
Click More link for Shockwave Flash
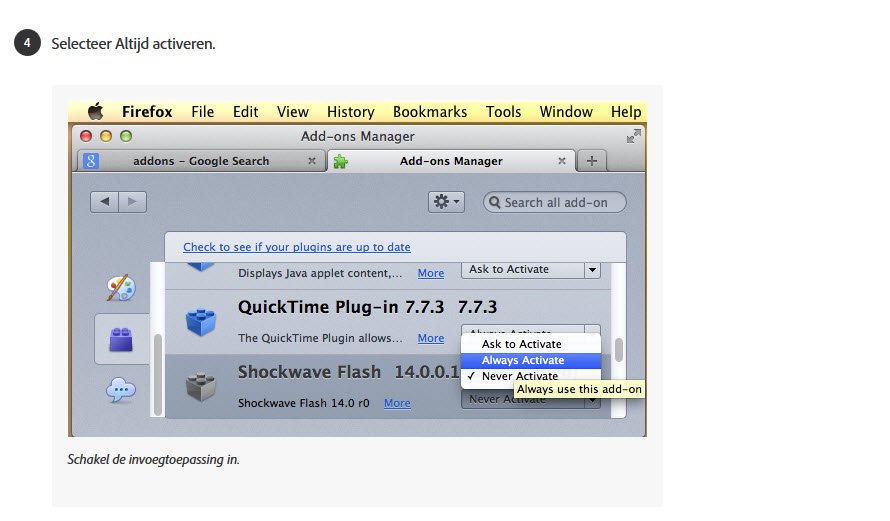tap(397, 403)
